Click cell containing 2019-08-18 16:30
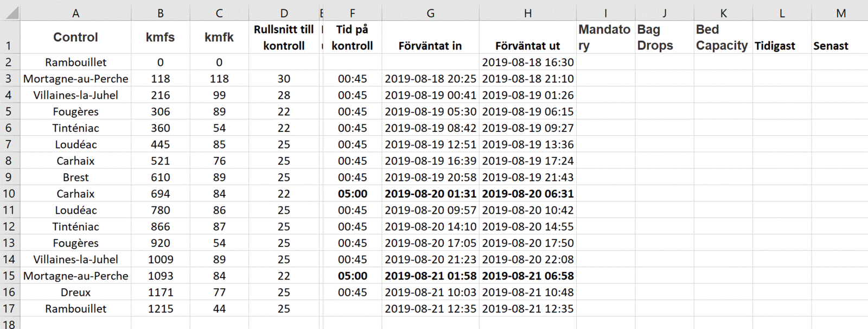The height and width of the screenshot is (329, 868). pos(527,62)
